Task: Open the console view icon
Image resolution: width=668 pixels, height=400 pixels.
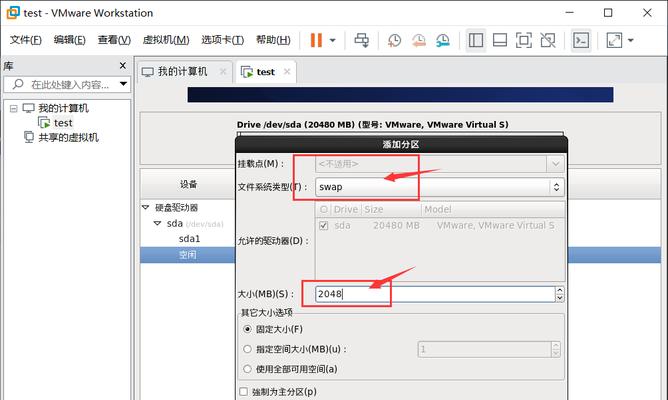Action: [x=581, y=40]
